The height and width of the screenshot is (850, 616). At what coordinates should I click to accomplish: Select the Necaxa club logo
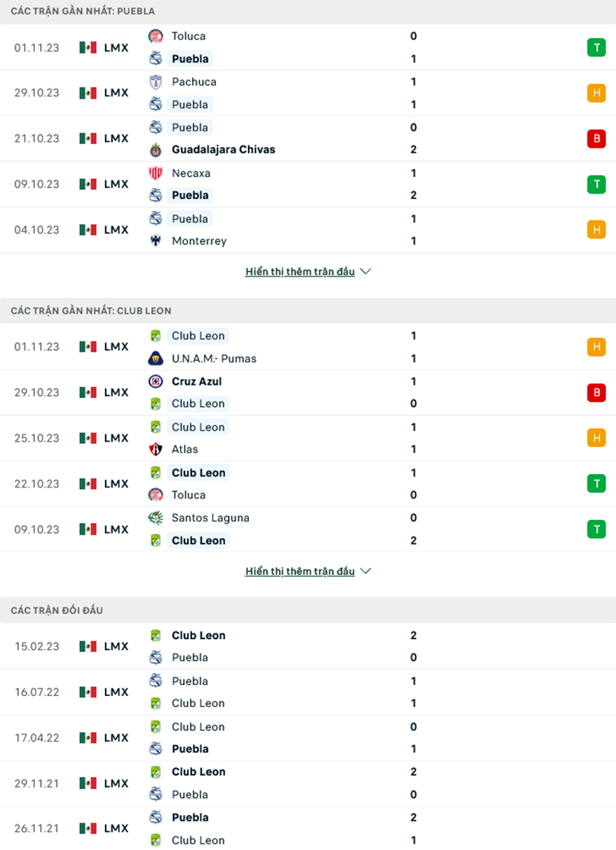[x=156, y=172]
